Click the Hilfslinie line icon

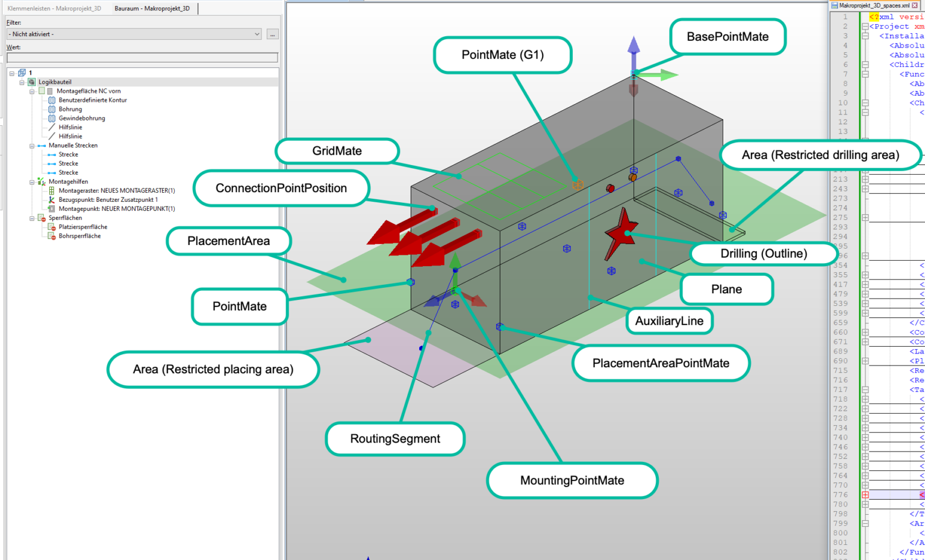pos(51,127)
